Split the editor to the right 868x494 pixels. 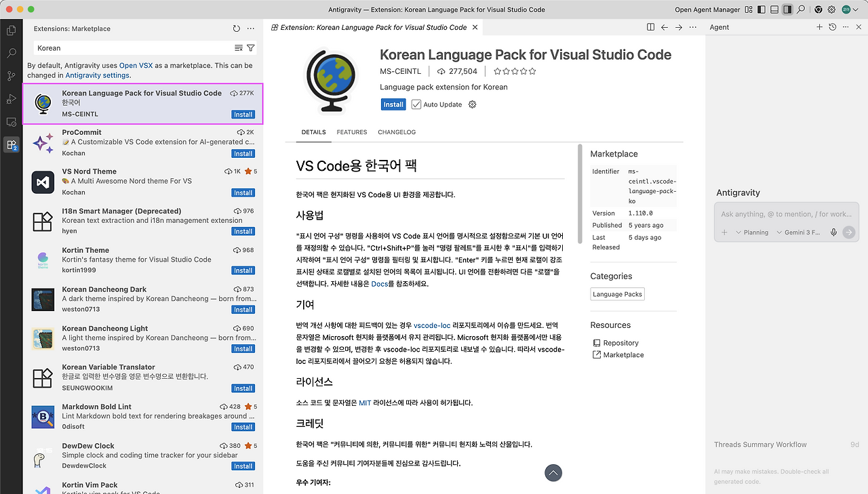point(650,27)
